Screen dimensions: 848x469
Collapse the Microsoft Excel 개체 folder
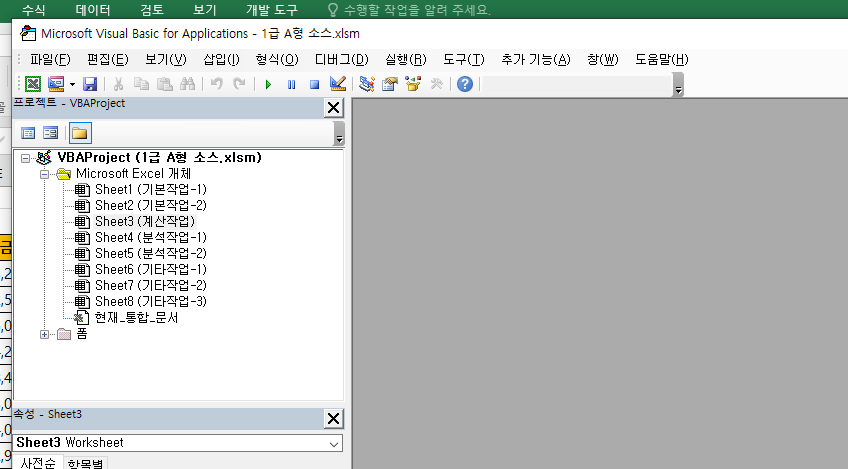pos(45,174)
